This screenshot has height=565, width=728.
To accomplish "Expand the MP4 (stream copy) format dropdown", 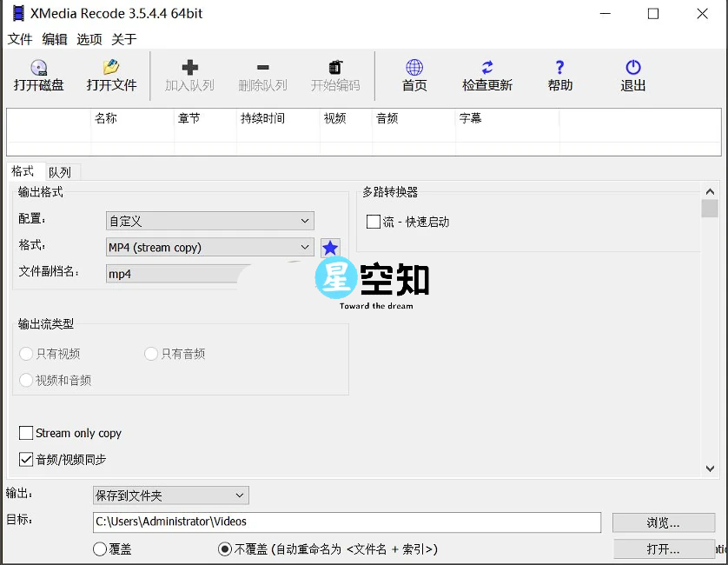I will 209,247.
